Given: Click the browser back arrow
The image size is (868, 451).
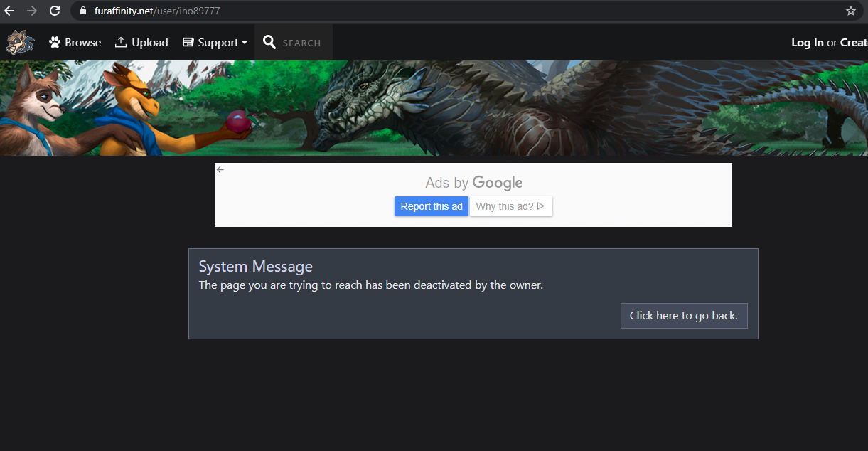Looking at the screenshot, I should [10, 11].
